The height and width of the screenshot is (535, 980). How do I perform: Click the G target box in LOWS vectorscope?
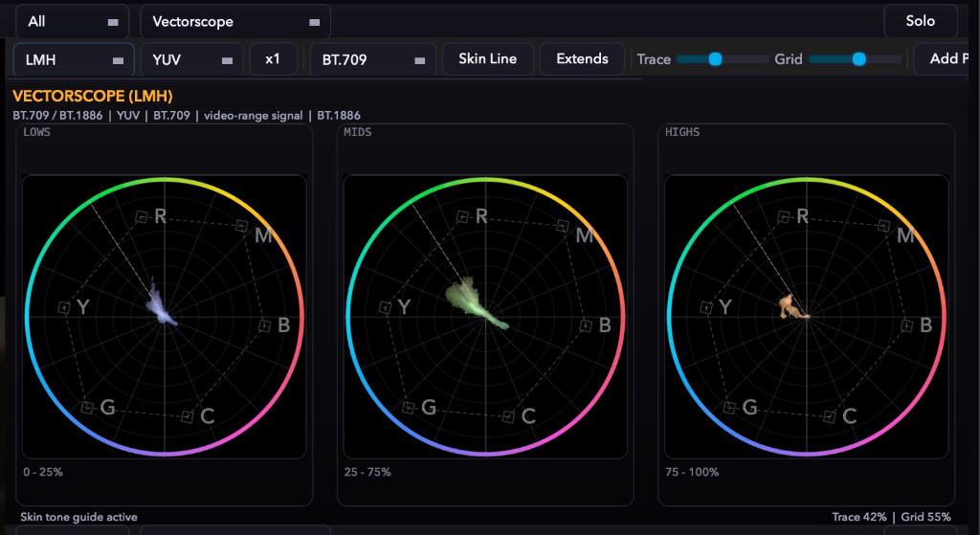[87, 408]
